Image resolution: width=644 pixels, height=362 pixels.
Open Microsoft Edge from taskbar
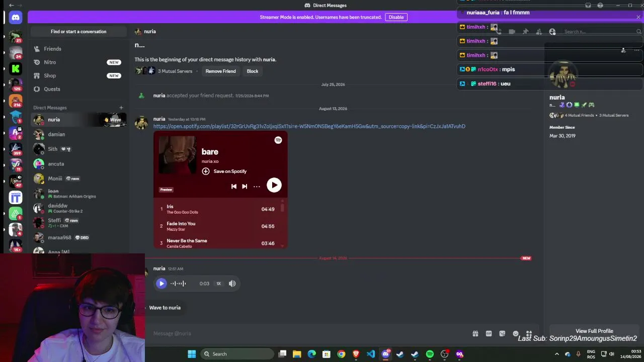[x=312, y=354]
